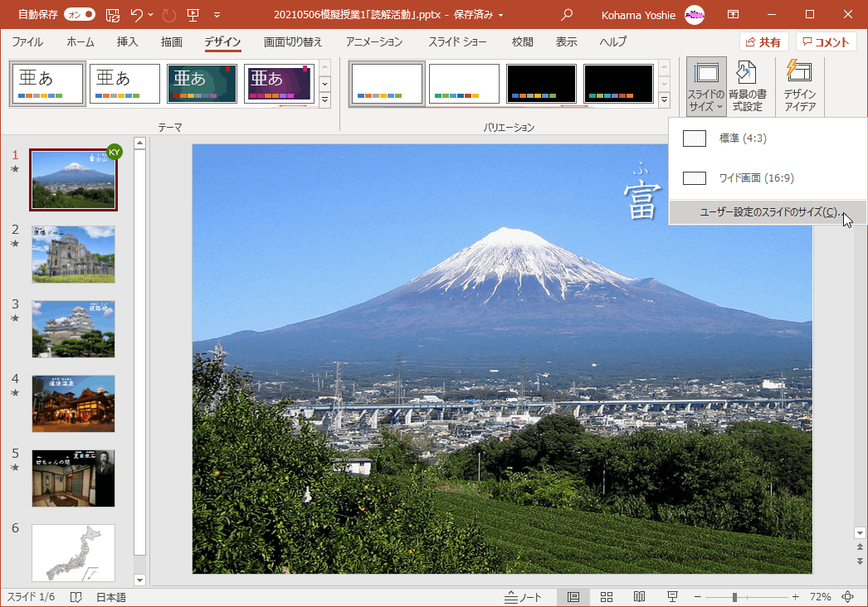Show the ノート (Notes) pane
The width and height of the screenshot is (868, 607).
523,596
